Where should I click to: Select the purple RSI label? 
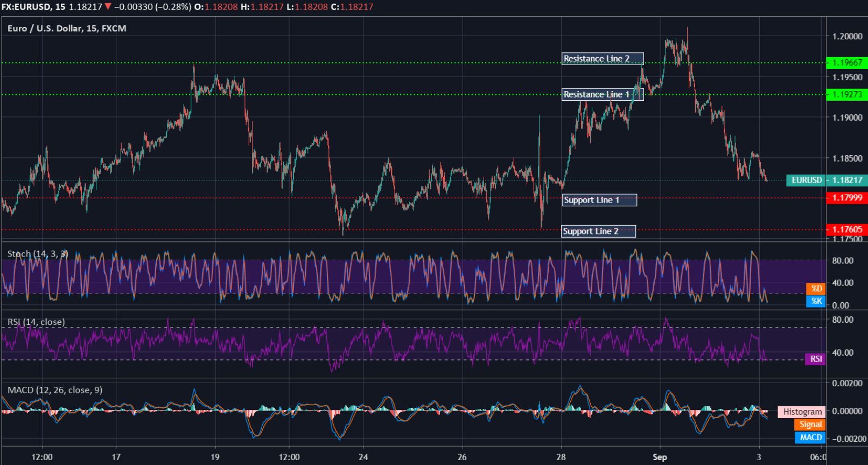(x=815, y=359)
